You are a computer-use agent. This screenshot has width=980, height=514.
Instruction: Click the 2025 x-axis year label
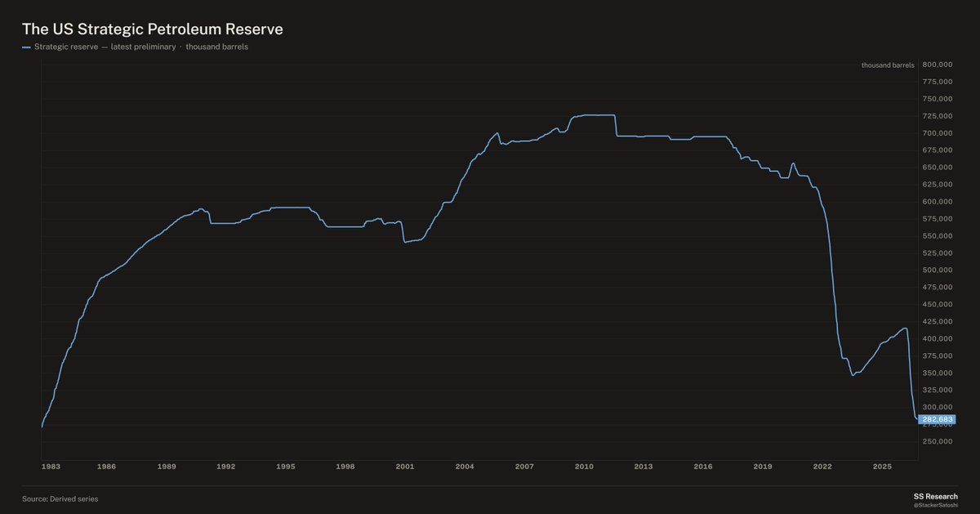point(883,467)
